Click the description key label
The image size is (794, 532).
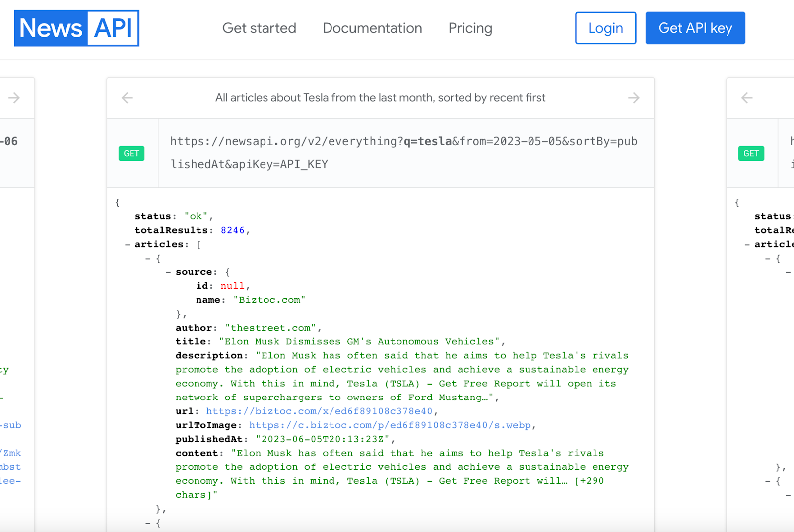pos(209,355)
